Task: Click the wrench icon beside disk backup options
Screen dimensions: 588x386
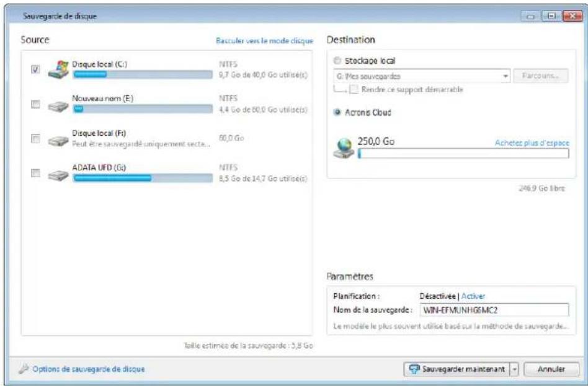Action: (x=23, y=369)
